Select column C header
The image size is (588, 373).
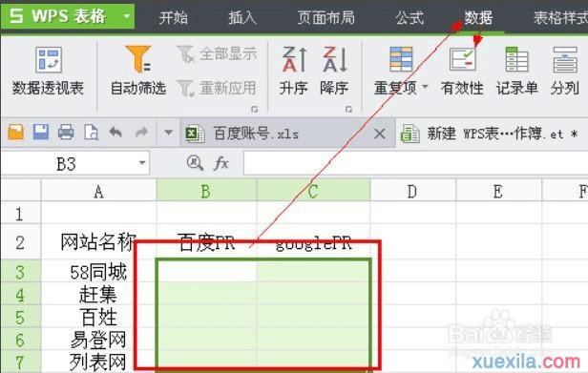pos(313,191)
